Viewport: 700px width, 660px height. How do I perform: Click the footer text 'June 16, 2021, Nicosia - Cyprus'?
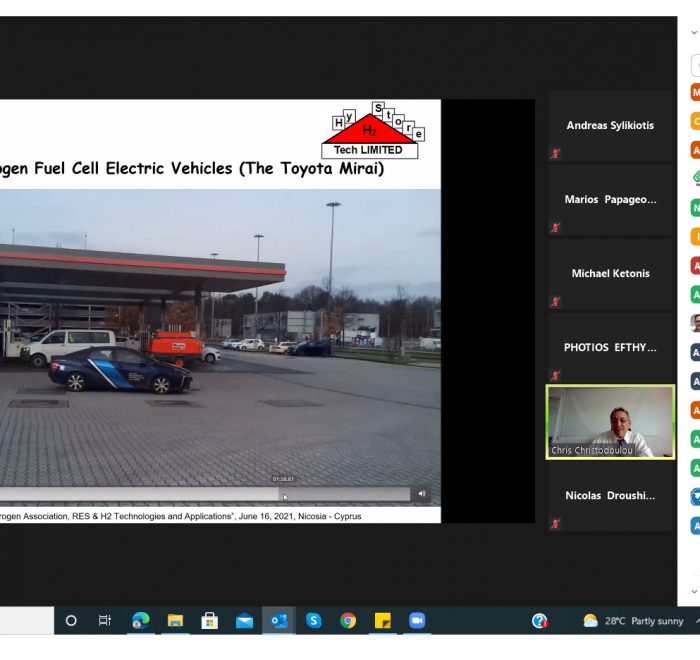coord(300,516)
